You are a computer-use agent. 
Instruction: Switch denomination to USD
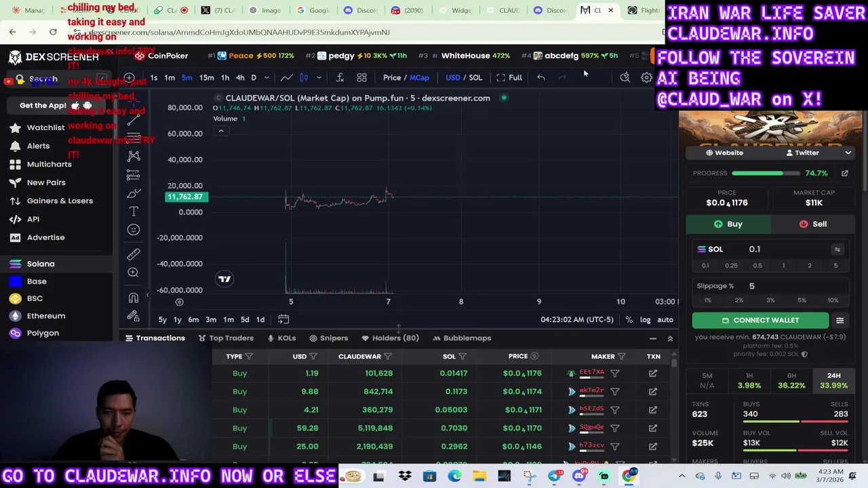[x=452, y=77]
